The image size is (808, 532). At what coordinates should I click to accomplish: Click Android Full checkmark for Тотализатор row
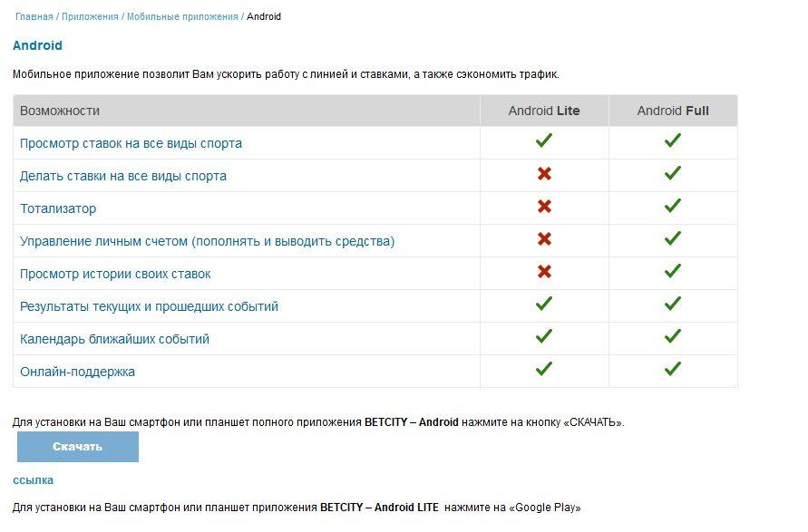[x=672, y=207]
